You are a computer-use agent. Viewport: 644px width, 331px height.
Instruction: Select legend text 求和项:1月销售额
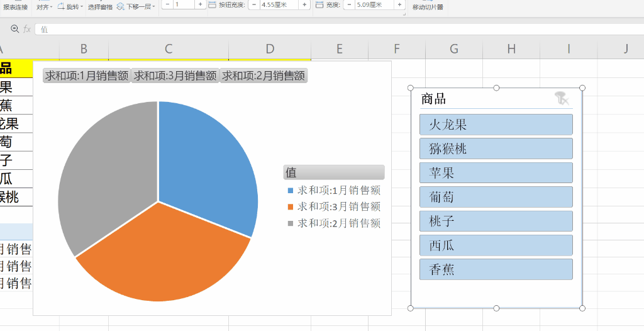coord(339,190)
